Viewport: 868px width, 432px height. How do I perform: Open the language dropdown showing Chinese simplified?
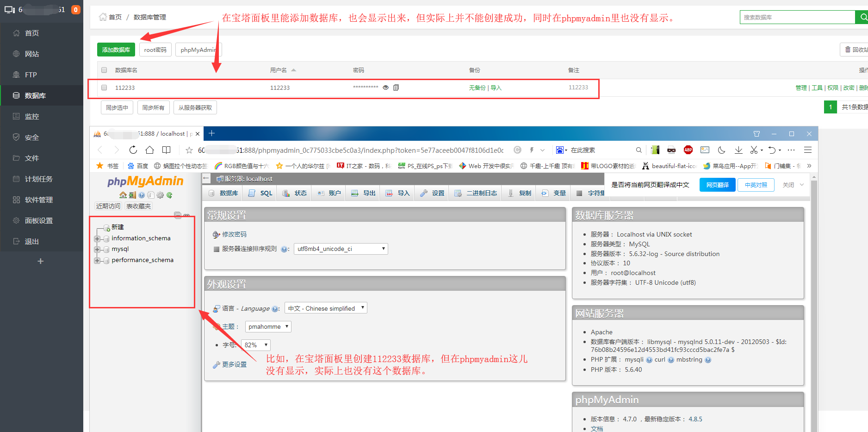326,308
